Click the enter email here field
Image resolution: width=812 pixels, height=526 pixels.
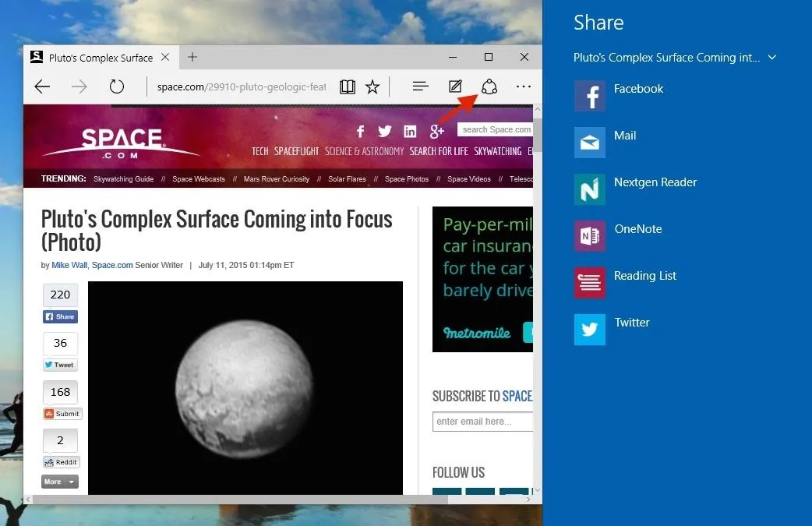pyautogui.click(x=482, y=422)
